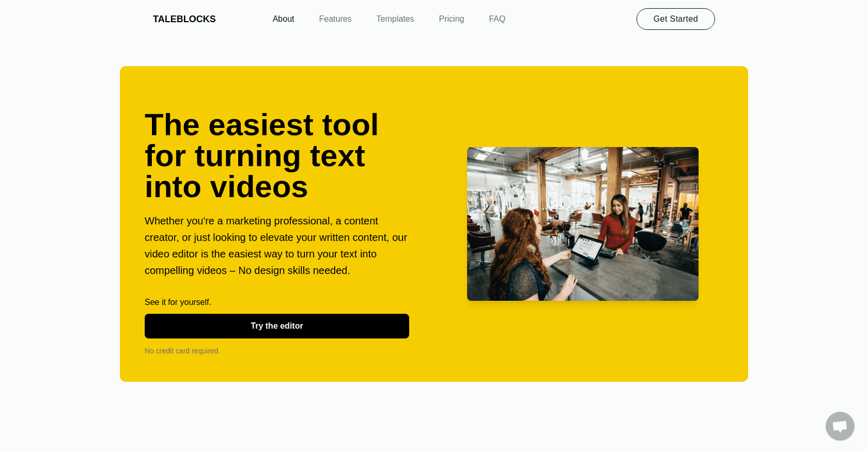Viewport: 868px width, 452px height.
Task: Click the salon hero image
Action: coord(583,224)
